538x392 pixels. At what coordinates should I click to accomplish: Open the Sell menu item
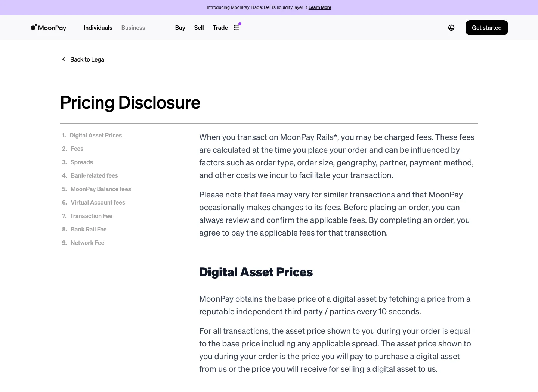[199, 28]
